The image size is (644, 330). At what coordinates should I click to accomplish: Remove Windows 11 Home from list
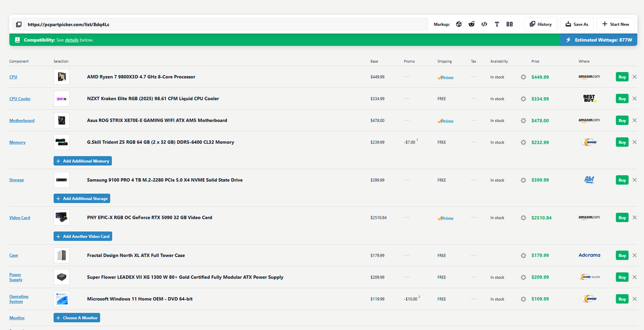pyautogui.click(x=635, y=299)
